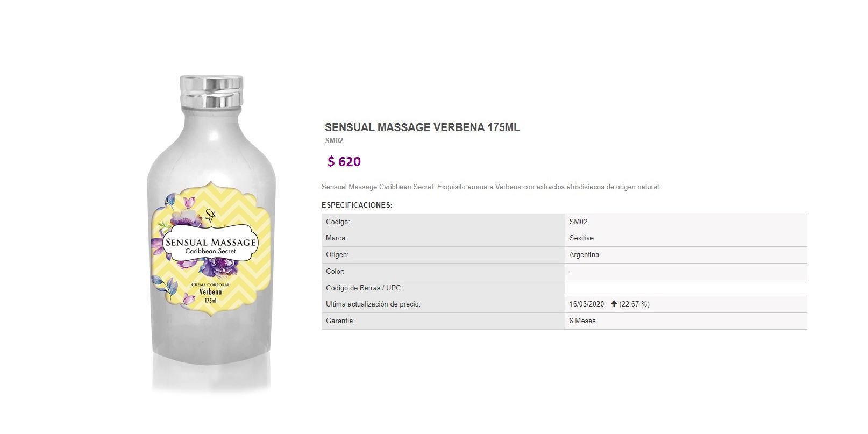Viewport: 868px width, 434px height.
Task: Click the Sexitive brand value
Action: pos(581,238)
